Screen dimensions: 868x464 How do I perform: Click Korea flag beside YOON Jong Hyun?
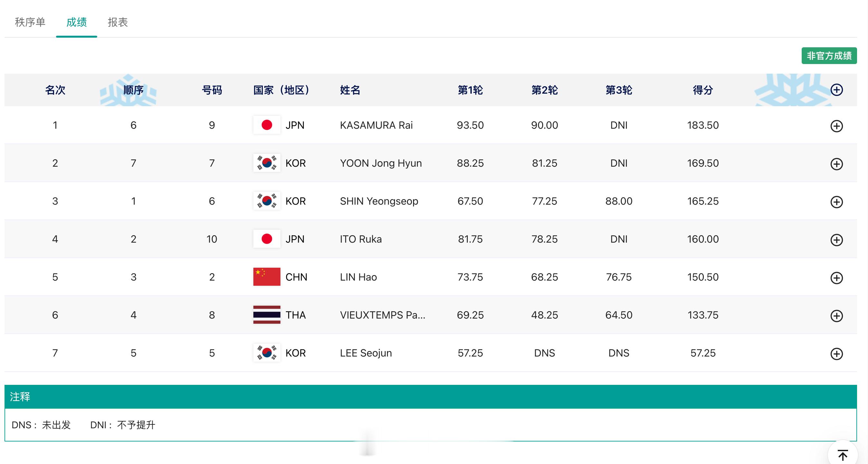[x=267, y=163]
